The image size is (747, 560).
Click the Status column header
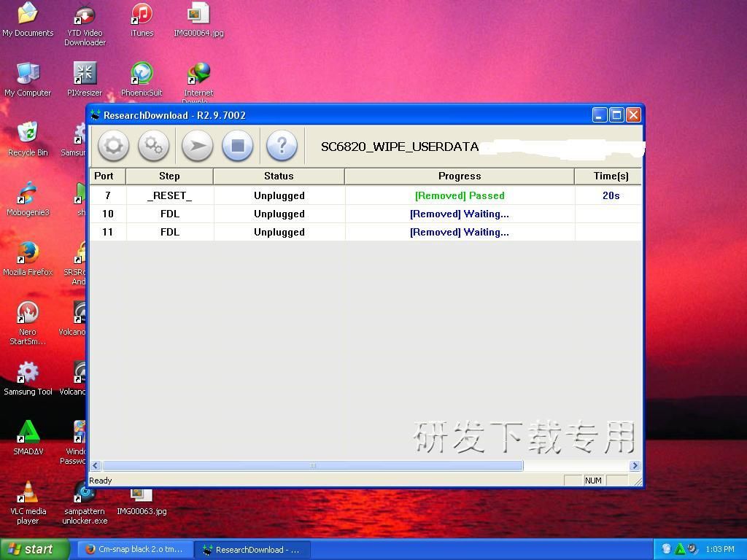[x=279, y=176]
